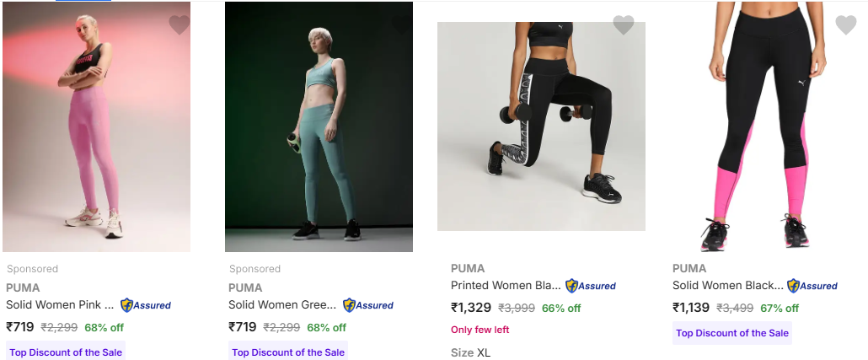Click ₹1,139 price of black tights

(x=691, y=308)
